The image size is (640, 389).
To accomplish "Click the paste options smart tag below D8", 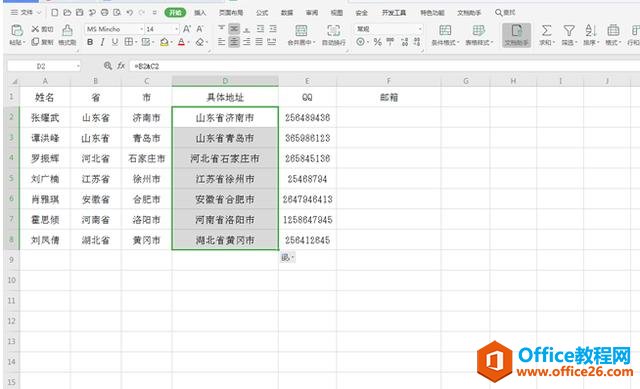I will [287, 257].
